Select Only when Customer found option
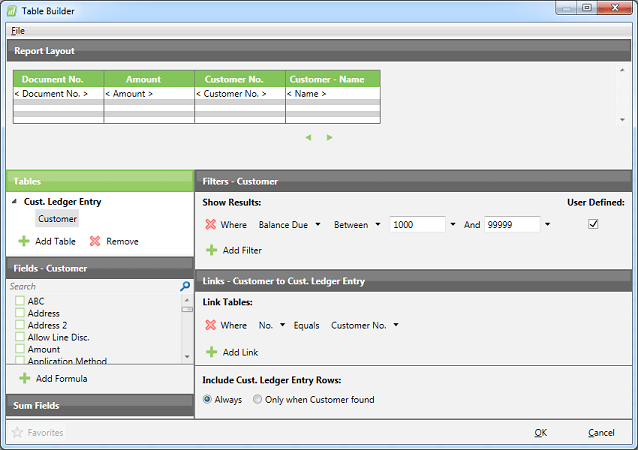Image resolution: width=638 pixels, height=450 pixels. click(257, 399)
